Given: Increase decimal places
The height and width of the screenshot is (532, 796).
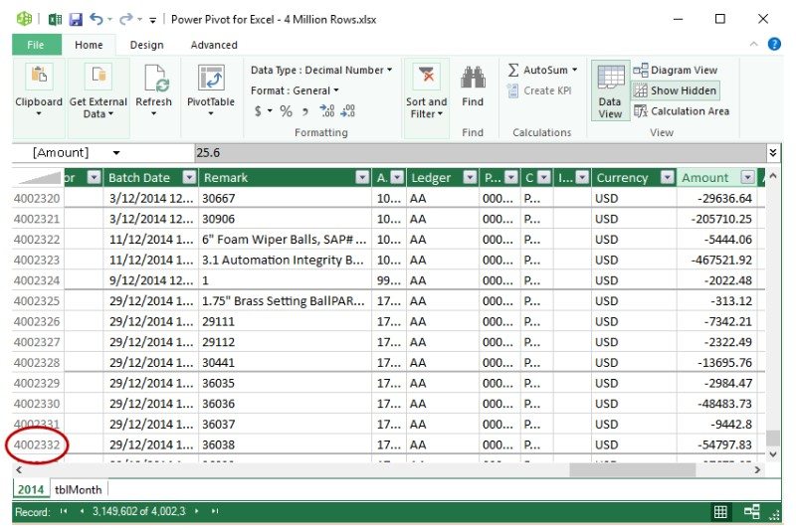Looking at the screenshot, I should pos(327,110).
